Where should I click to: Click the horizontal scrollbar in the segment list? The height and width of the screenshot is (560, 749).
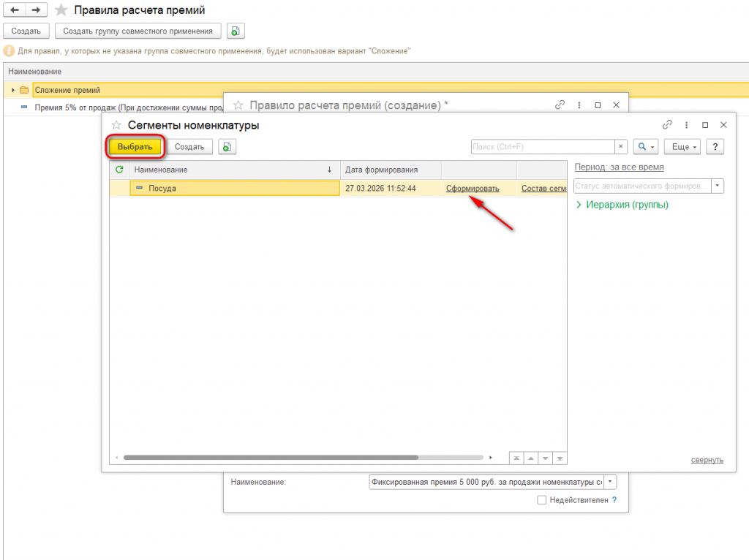[271, 458]
